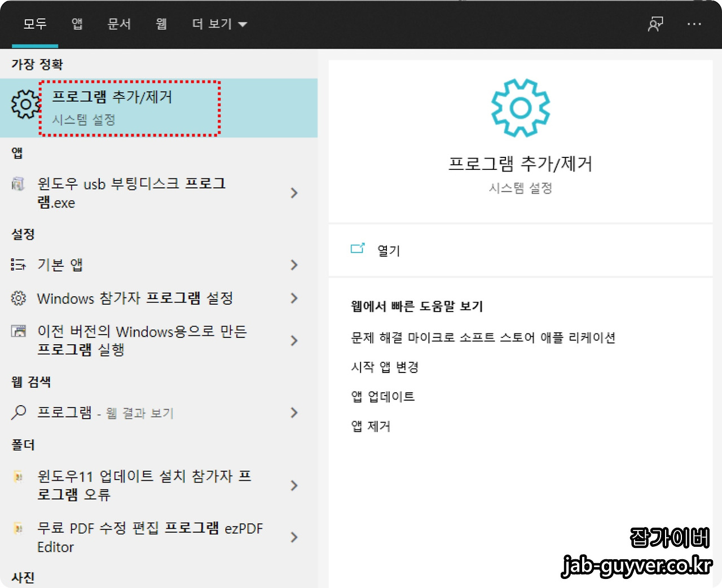The height and width of the screenshot is (588, 722).
Task: Click the feedback person icon in top bar
Action: (655, 24)
